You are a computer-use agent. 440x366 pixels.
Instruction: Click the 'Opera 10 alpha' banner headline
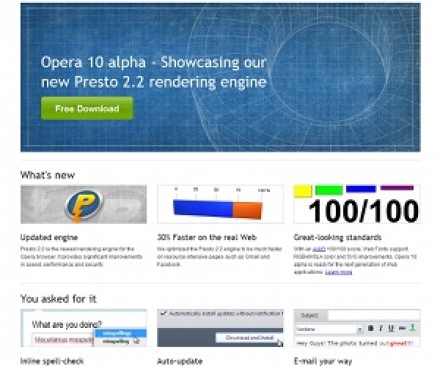153,72
